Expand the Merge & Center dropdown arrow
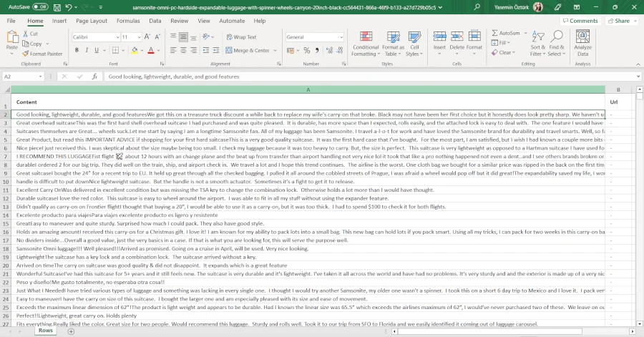This screenshot has width=644, height=337. coord(275,51)
